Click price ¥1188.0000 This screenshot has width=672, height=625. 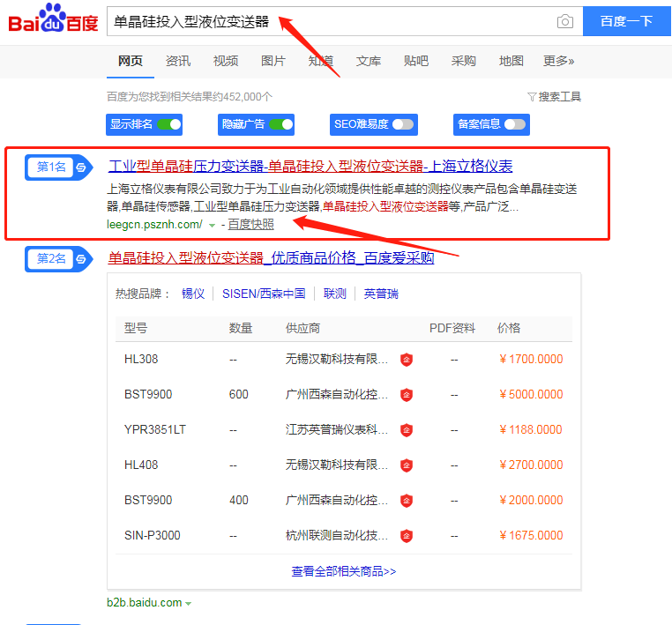[x=531, y=429]
